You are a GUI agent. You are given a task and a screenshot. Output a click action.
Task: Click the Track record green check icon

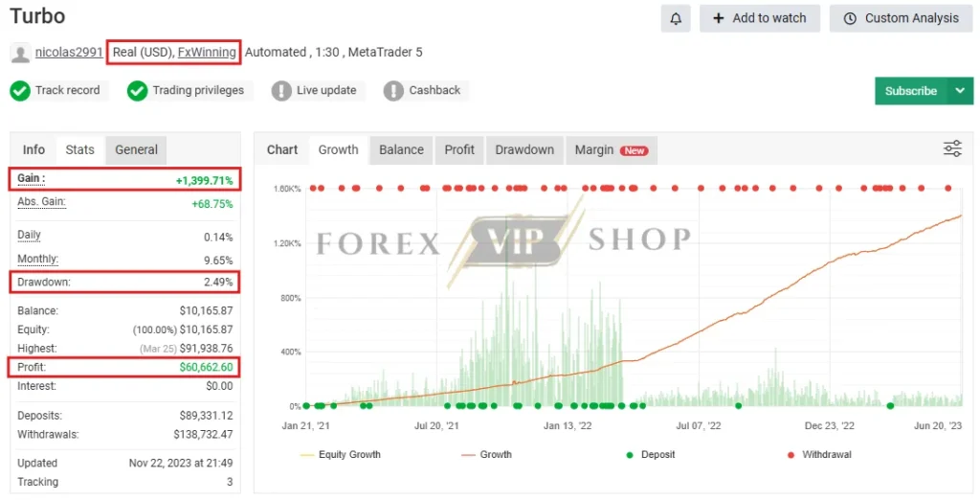pyautogui.click(x=20, y=91)
